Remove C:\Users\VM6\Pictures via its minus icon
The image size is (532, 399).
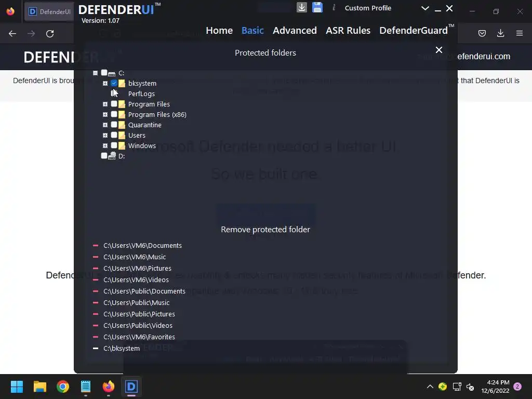click(x=96, y=268)
